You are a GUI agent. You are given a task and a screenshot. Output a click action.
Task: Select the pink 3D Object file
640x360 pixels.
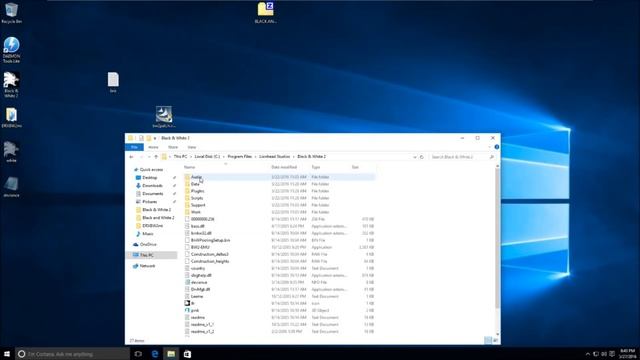click(279, 310)
